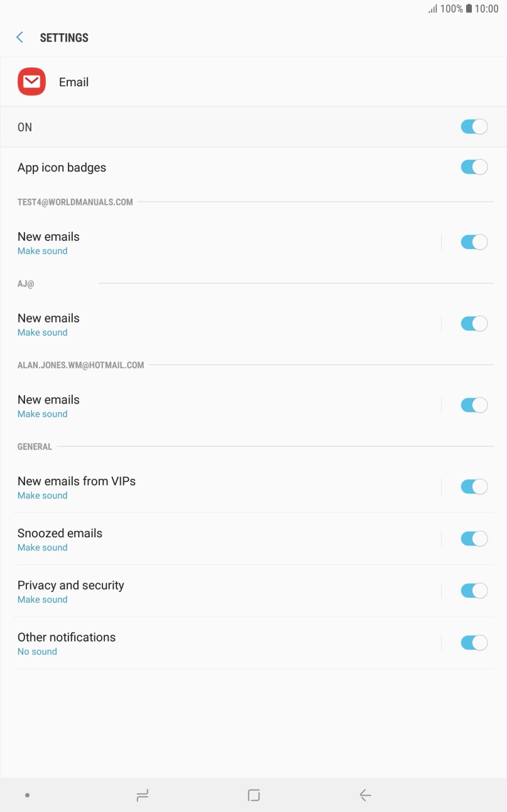Disable Snoozed emails notifications switch
This screenshot has height=812, width=507.
(474, 539)
